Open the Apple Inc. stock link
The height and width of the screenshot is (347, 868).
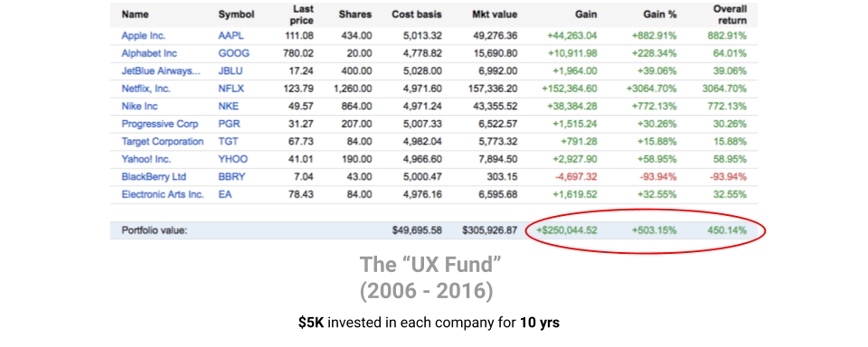pos(144,36)
